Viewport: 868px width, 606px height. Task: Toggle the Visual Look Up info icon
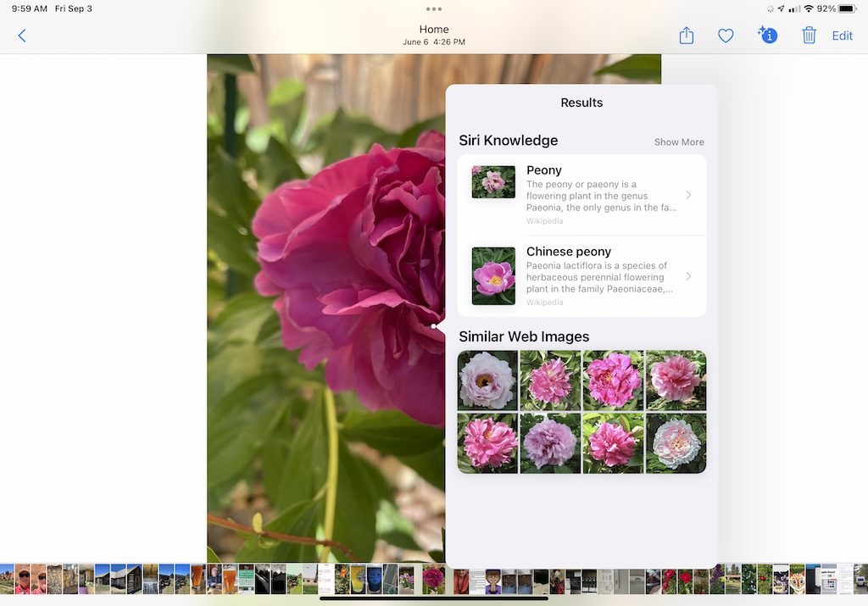[767, 36]
